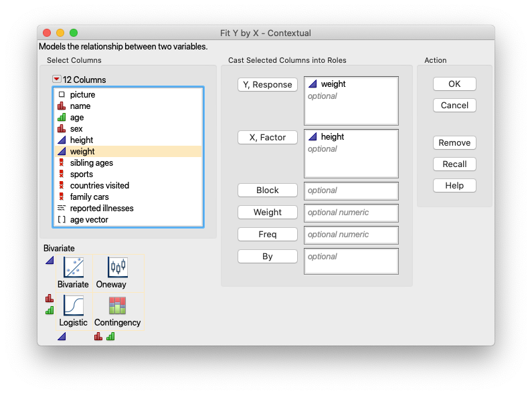Click the Weight role button
The height and width of the screenshot is (395, 532).
pos(268,212)
